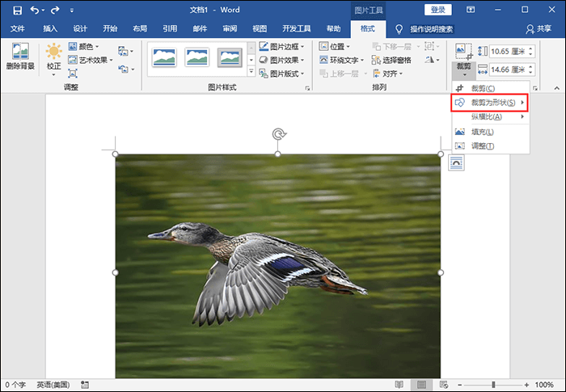Open the 颜色 color dropdown
The image size is (566, 392).
point(84,47)
